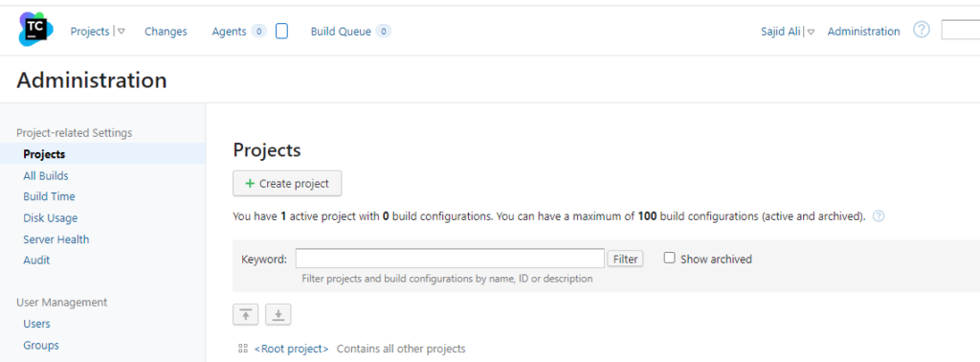Open the Administration link in header
This screenshot has width=980, height=362.
(864, 32)
